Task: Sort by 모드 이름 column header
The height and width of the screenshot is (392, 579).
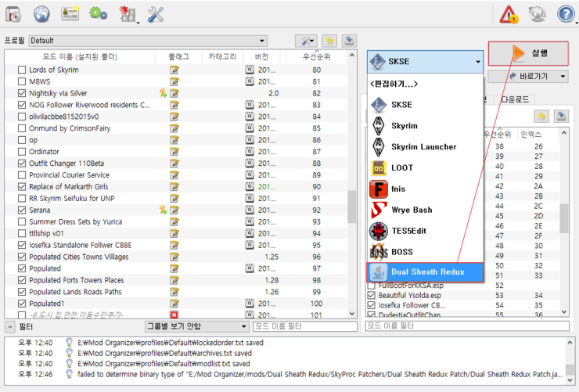Action: pyautogui.click(x=80, y=56)
